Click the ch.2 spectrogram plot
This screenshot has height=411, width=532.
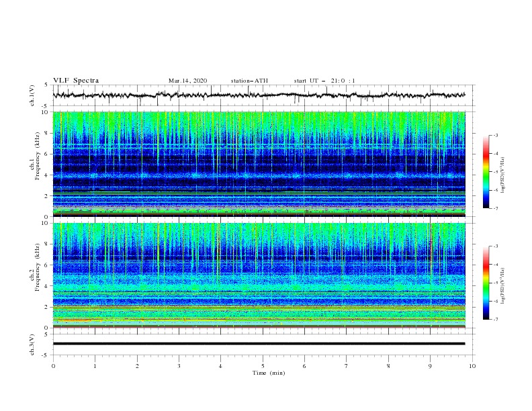259,275
